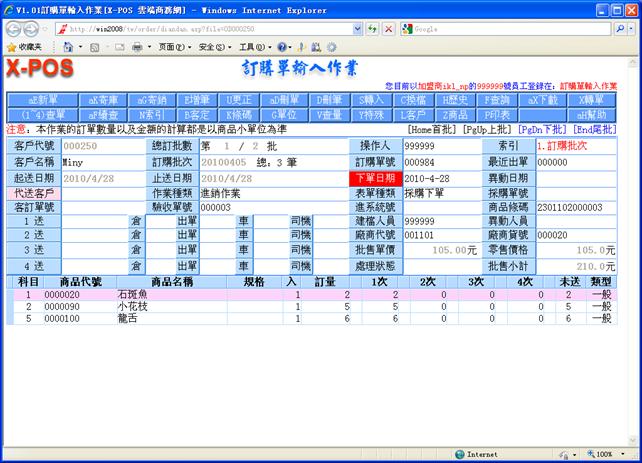
Task: Click the E增筆 add-line button
Action: pyautogui.click(x=196, y=101)
